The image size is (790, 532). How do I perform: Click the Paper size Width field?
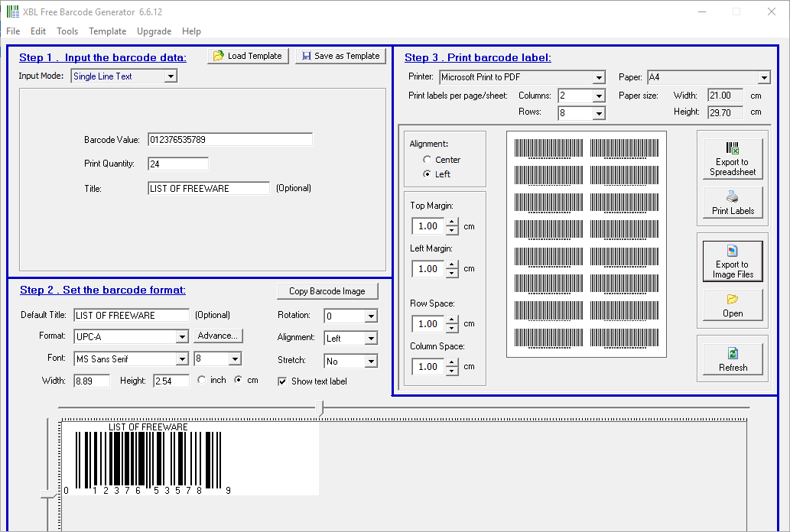click(x=726, y=96)
